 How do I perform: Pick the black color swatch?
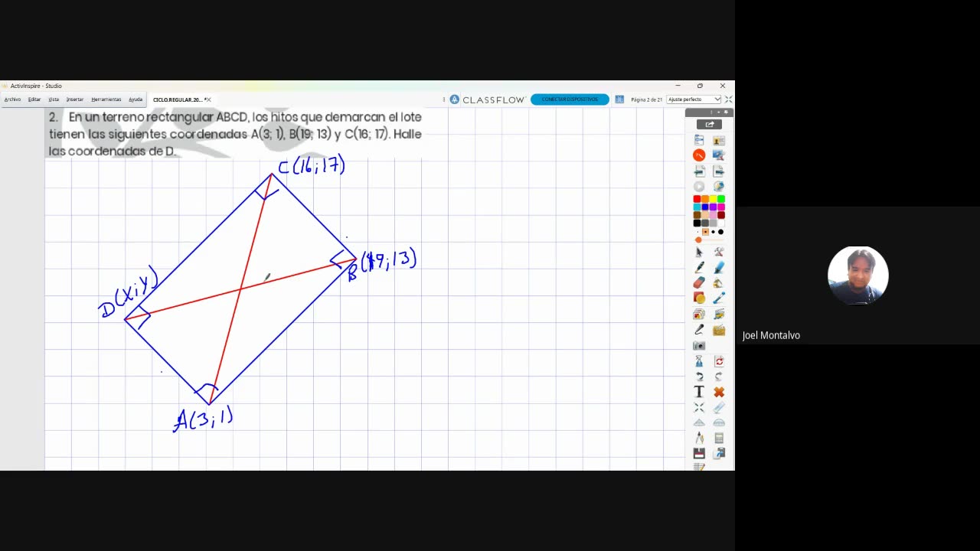(697, 223)
